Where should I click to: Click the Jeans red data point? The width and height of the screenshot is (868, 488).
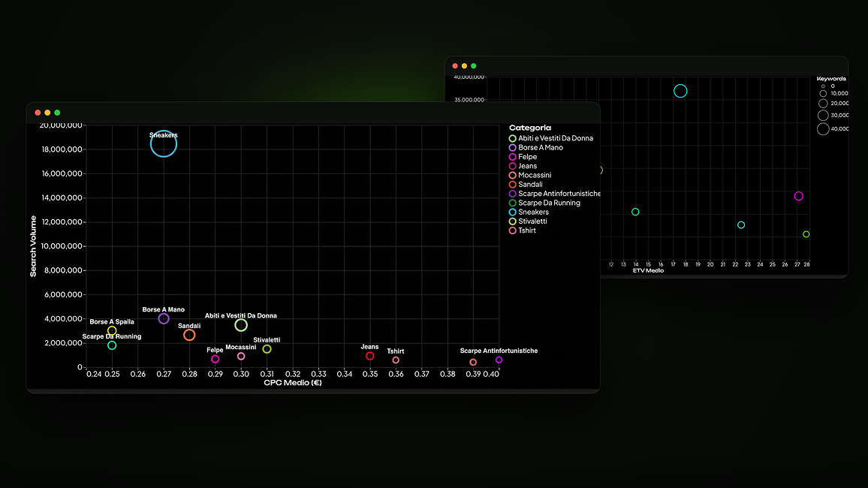click(x=369, y=356)
